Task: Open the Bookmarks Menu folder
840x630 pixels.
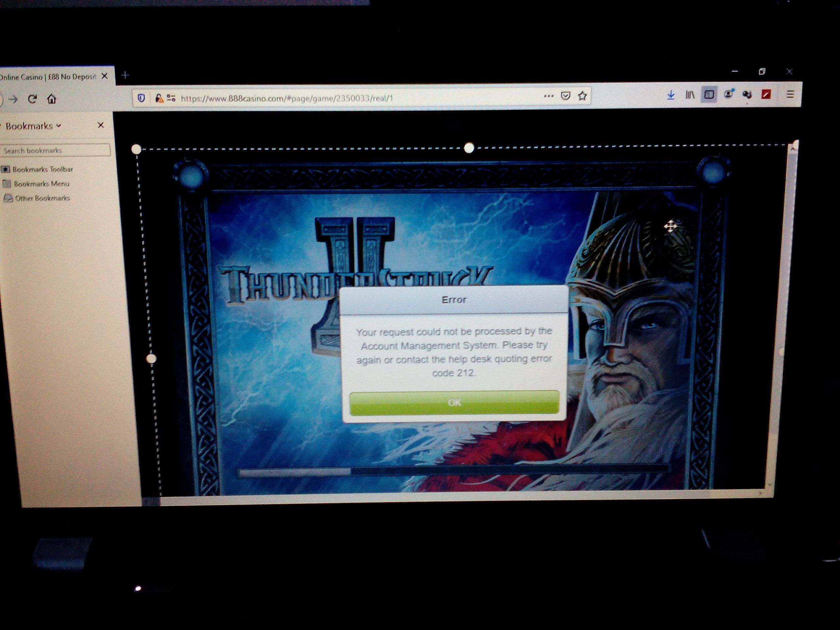Action: point(37,184)
